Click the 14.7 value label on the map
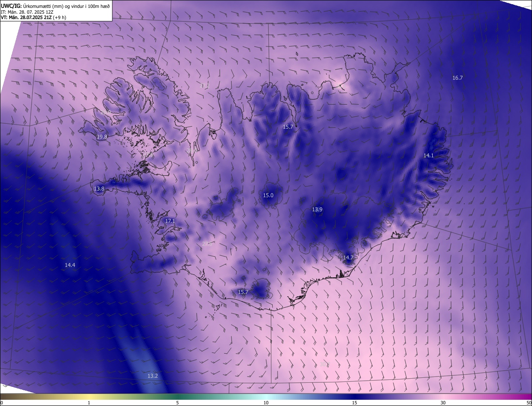 [348, 257]
